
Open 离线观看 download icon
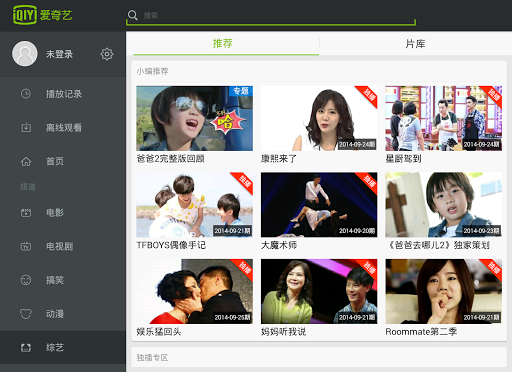tap(26, 127)
